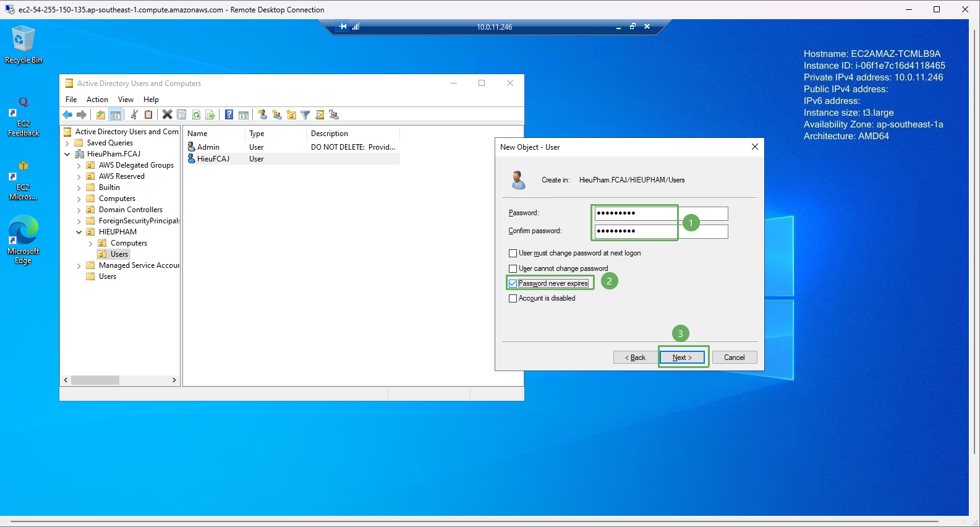Collapse the HIEUPHAM organizational unit node

[79, 232]
